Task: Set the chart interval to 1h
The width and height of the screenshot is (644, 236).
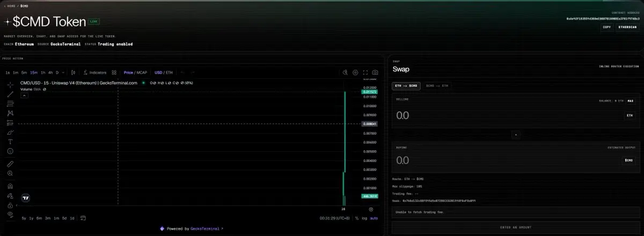Action: click(x=43, y=72)
